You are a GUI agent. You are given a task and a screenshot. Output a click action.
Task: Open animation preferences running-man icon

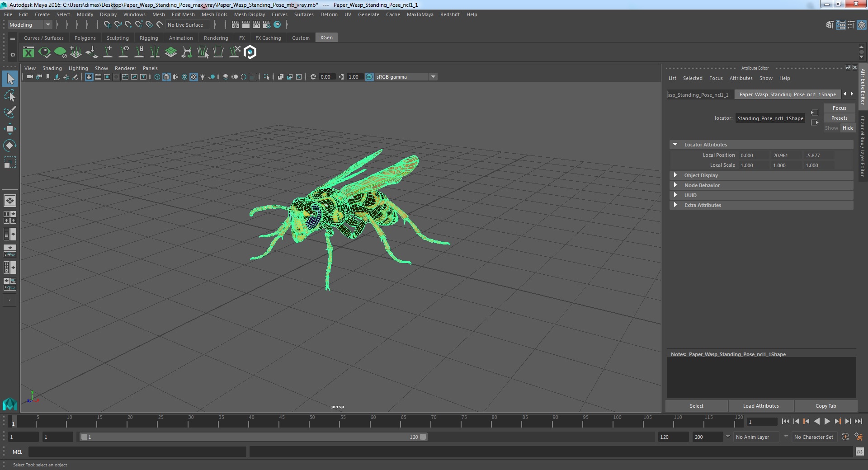859,437
